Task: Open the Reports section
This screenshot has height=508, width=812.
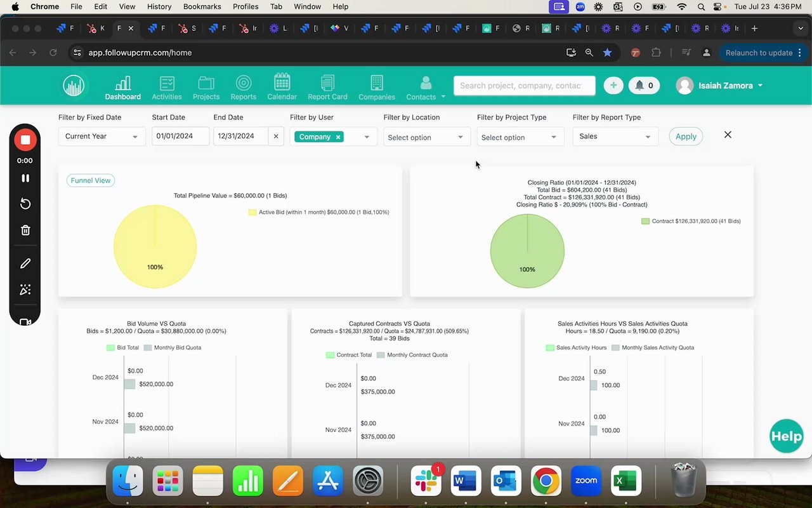Action: (244, 88)
